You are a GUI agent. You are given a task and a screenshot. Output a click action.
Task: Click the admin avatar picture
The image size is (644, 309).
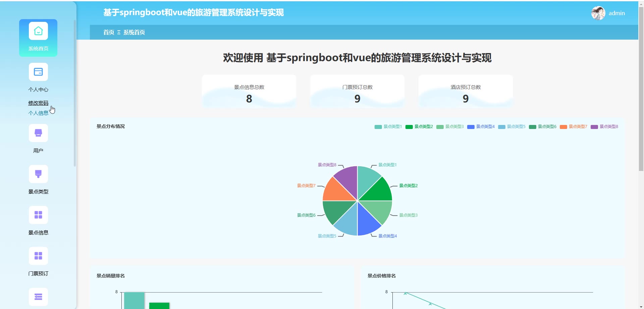click(x=598, y=13)
